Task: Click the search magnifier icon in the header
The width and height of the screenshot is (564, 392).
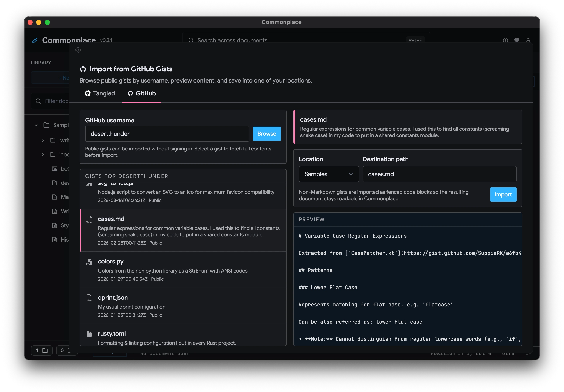Action: 191,40
